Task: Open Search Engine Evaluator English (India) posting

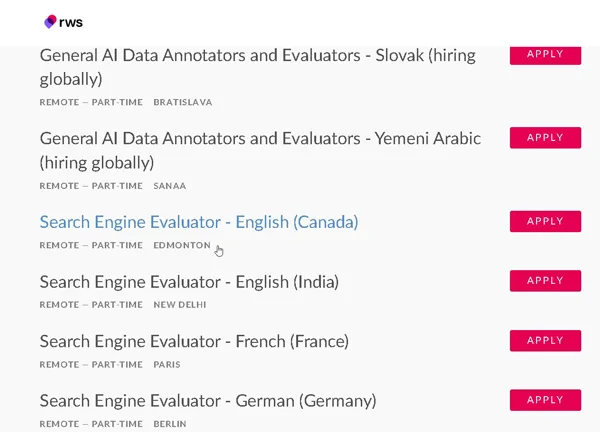Action: (x=189, y=282)
